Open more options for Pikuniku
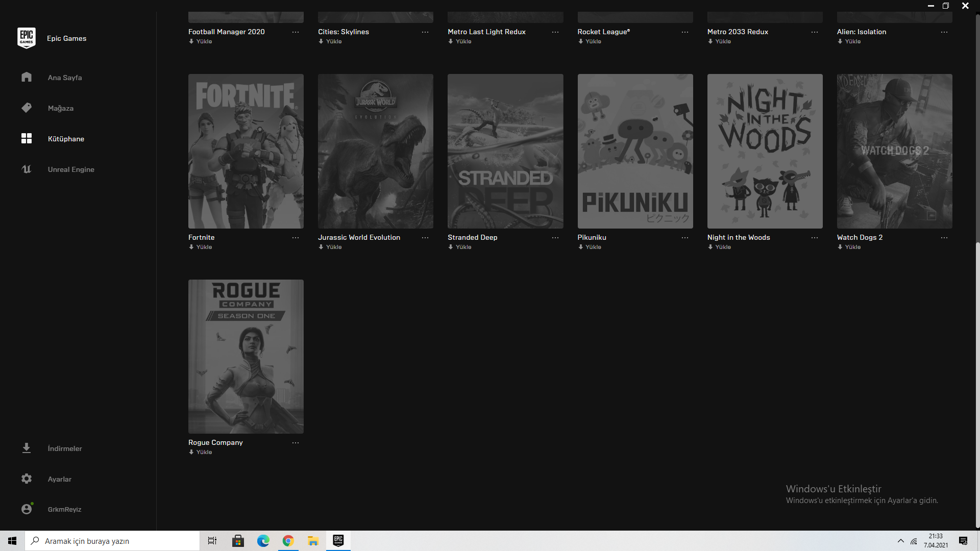 point(685,238)
